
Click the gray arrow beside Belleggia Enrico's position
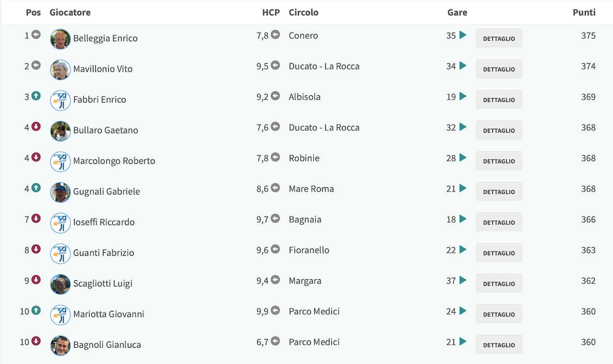click(36, 35)
